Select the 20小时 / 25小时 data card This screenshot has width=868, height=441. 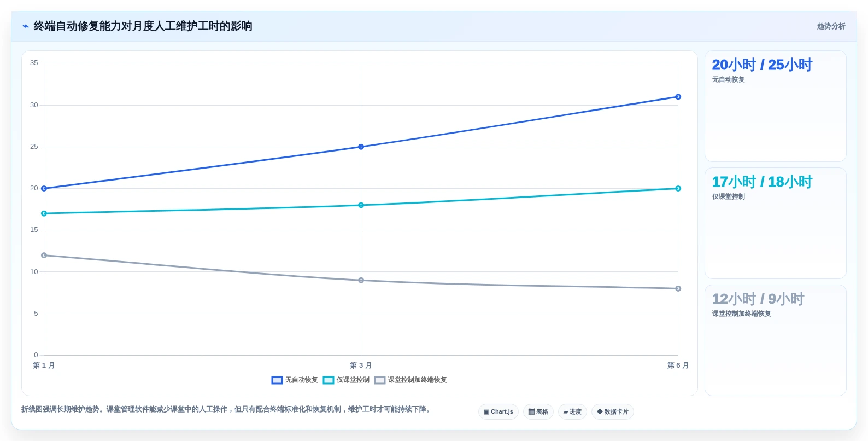coord(775,106)
